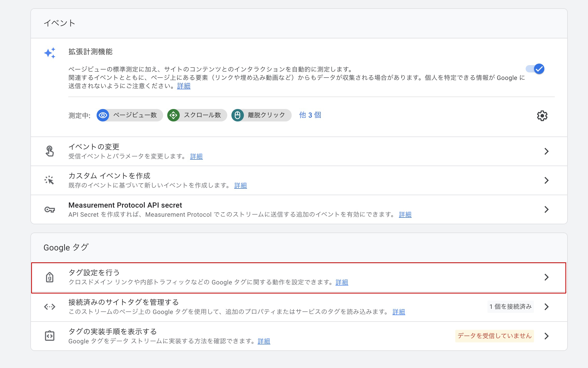The width and height of the screenshot is (588, 368).
Task: Click the sparkle icon beside 拡張計測機能
Action: tap(50, 53)
